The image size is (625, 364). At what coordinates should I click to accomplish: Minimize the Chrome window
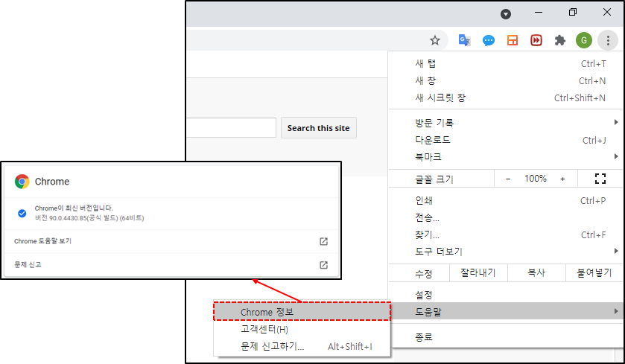(x=539, y=13)
